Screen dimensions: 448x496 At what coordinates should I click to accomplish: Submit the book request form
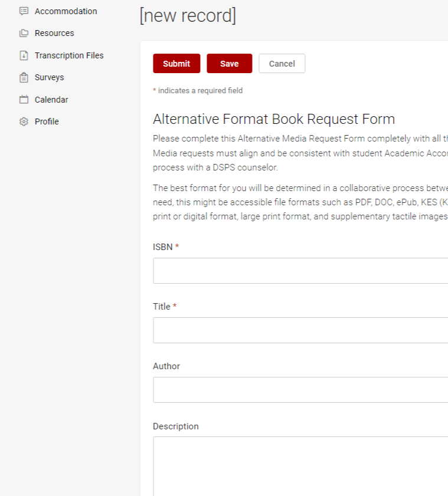coord(176,64)
